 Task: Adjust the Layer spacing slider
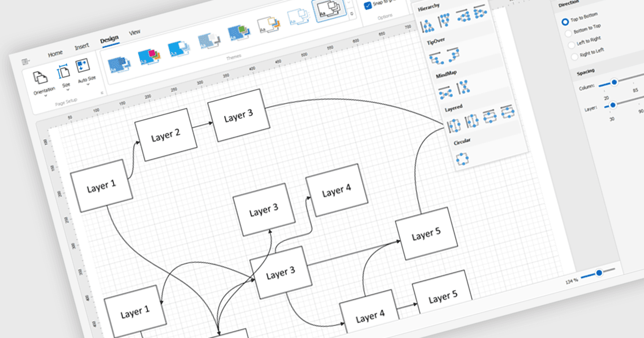(612, 105)
